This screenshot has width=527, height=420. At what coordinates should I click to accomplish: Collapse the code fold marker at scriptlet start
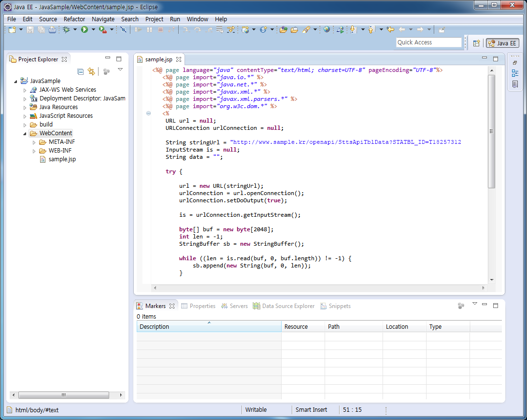pyautogui.click(x=148, y=113)
